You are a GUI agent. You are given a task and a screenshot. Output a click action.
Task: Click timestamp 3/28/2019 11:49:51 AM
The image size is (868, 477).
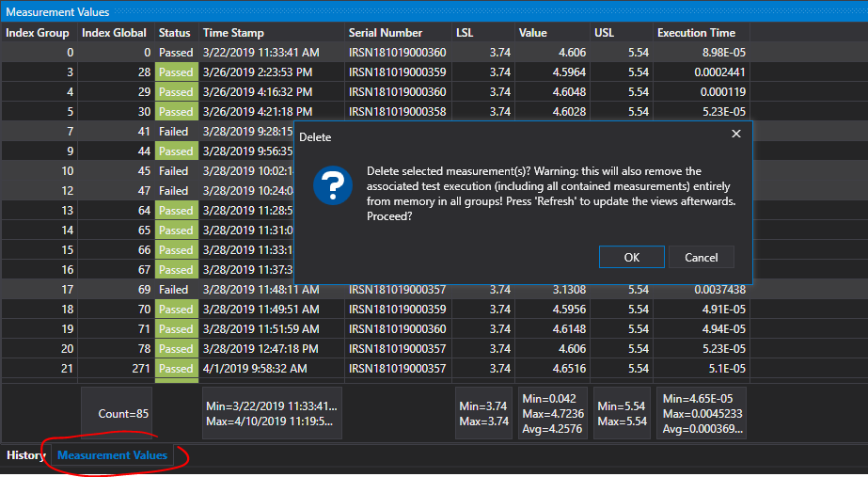pos(271,310)
